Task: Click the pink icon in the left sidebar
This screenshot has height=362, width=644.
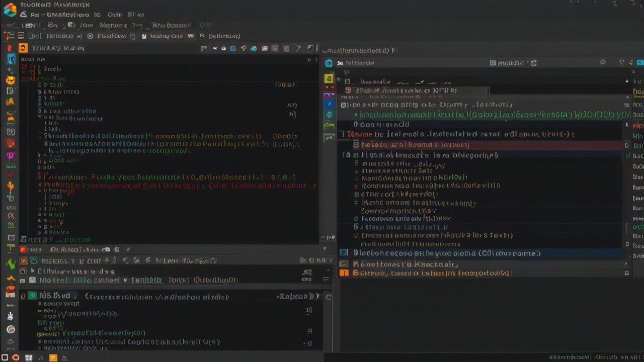Action: coord(10,156)
